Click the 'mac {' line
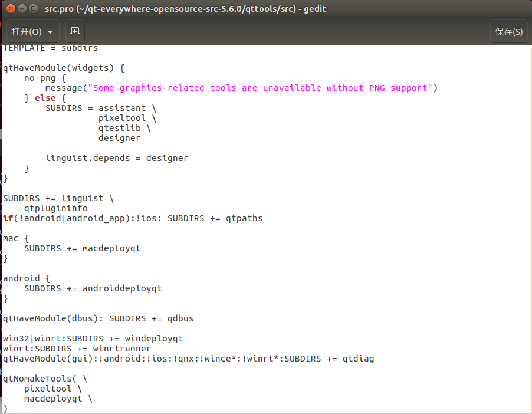Image resolution: width=532 pixels, height=414 pixels. [x=16, y=238]
